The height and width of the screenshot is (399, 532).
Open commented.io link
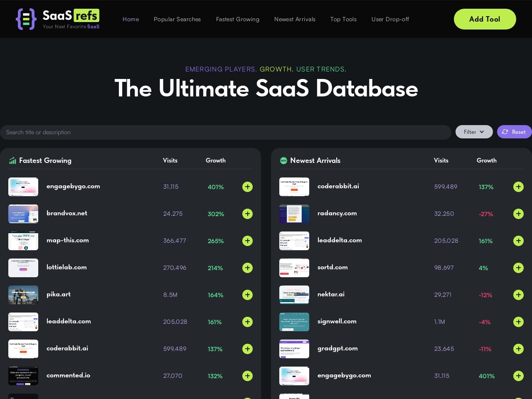click(68, 375)
